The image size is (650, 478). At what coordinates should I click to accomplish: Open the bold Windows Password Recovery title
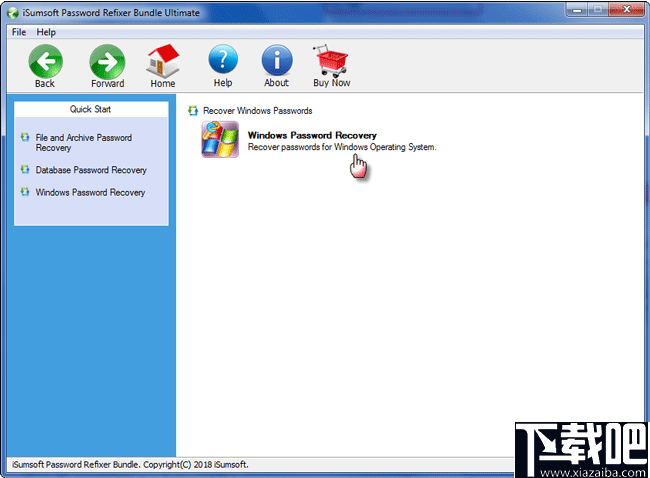click(x=312, y=135)
